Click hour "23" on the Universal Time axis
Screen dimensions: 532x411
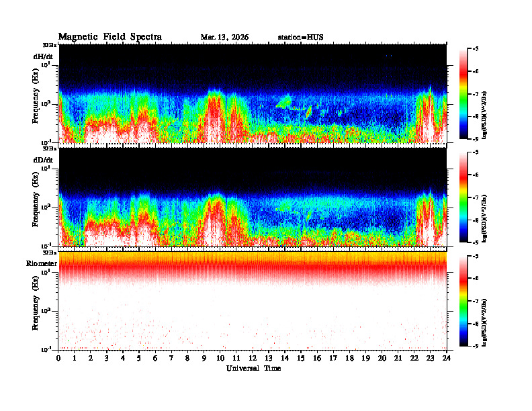431,359
